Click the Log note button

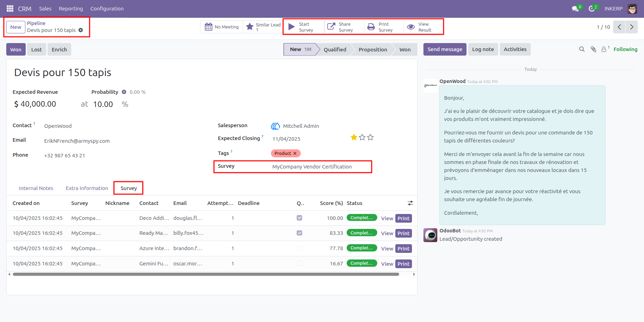[483, 49]
